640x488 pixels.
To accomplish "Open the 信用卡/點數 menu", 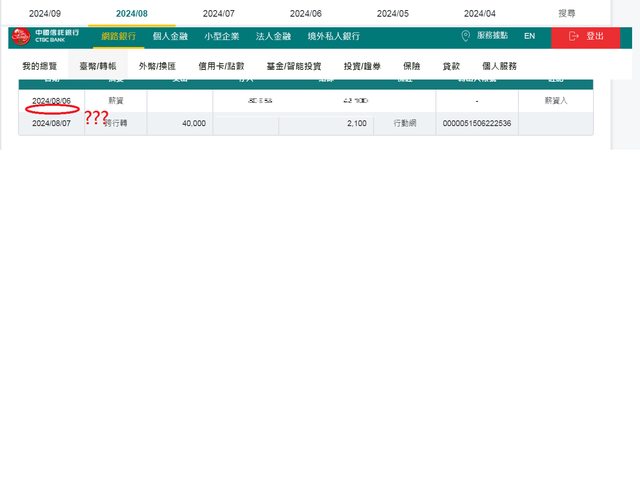I will [221, 66].
